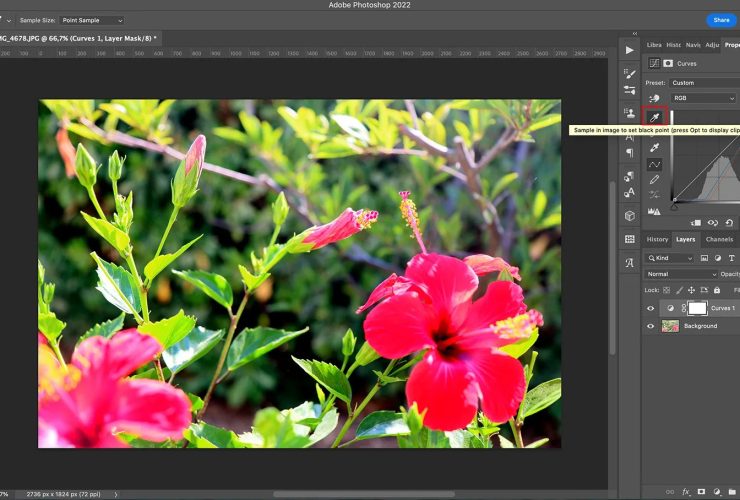Open the RGB channel dropdown

click(x=704, y=98)
